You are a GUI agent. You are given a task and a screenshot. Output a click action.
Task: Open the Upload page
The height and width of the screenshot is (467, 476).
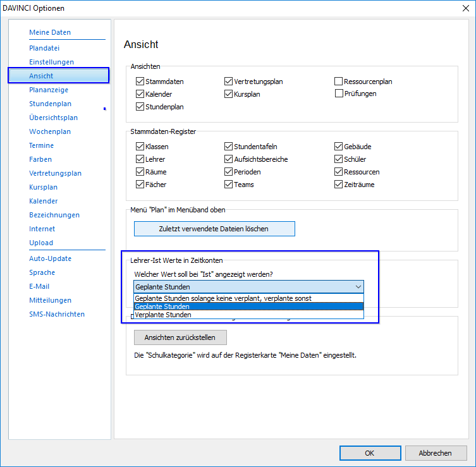[41, 243]
